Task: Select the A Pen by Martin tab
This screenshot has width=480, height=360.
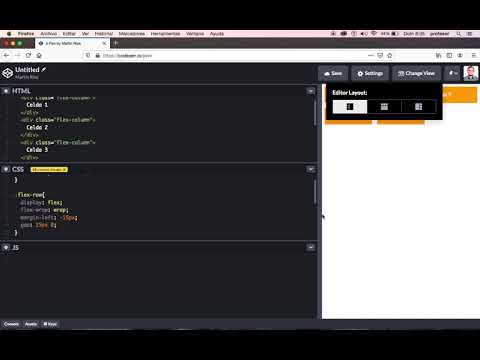Action: (x=72, y=43)
